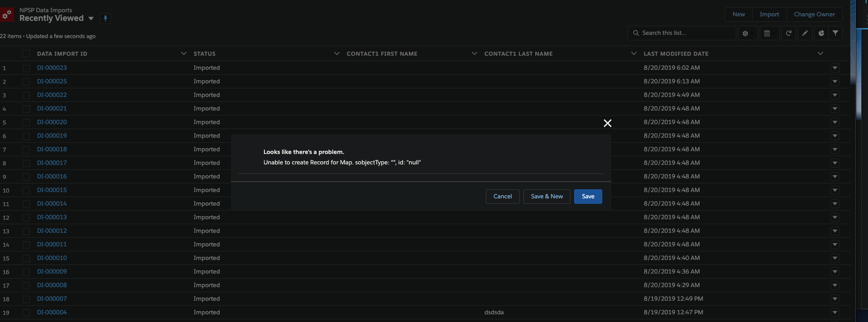Select checkbox for row DI-000018
The height and width of the screenshot is (322, 868).
26,149
